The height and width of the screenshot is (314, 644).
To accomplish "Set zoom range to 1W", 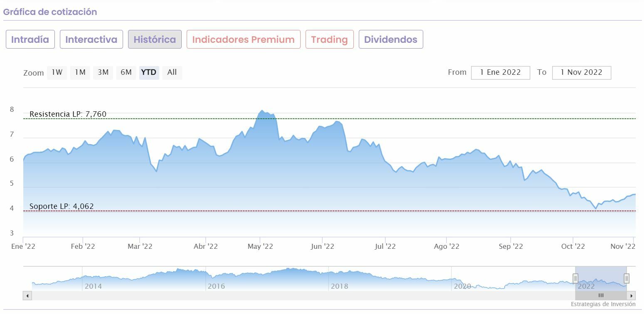I will 57,72.
